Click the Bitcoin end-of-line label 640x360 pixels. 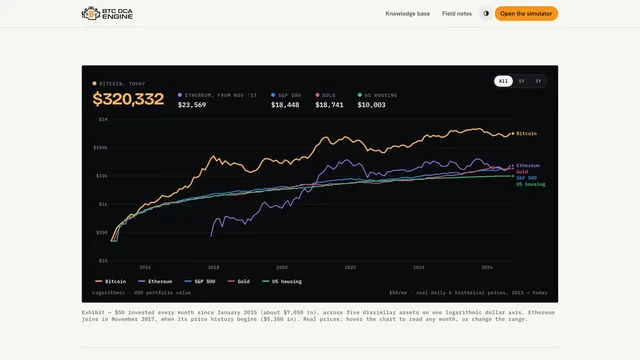click(x=527, y=133)
